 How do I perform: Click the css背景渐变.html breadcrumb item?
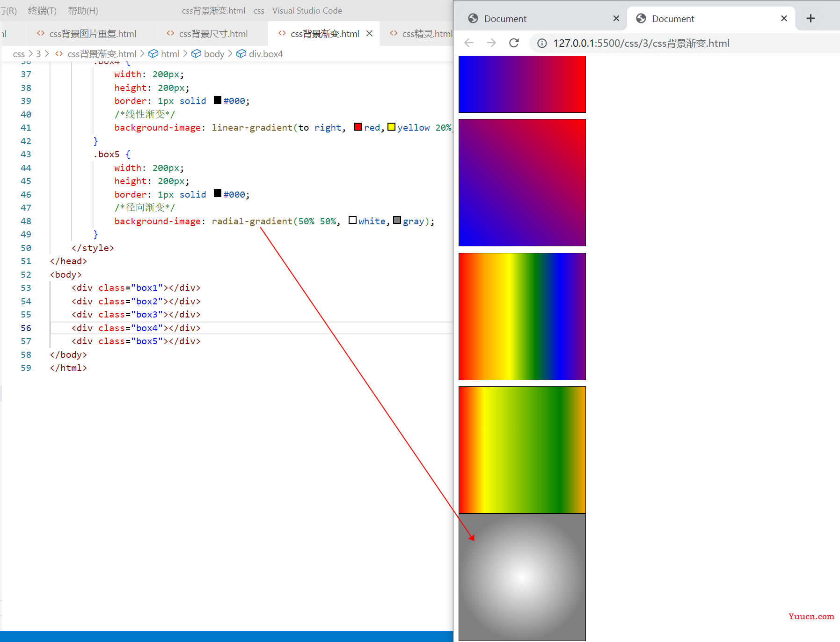(102, 54)
